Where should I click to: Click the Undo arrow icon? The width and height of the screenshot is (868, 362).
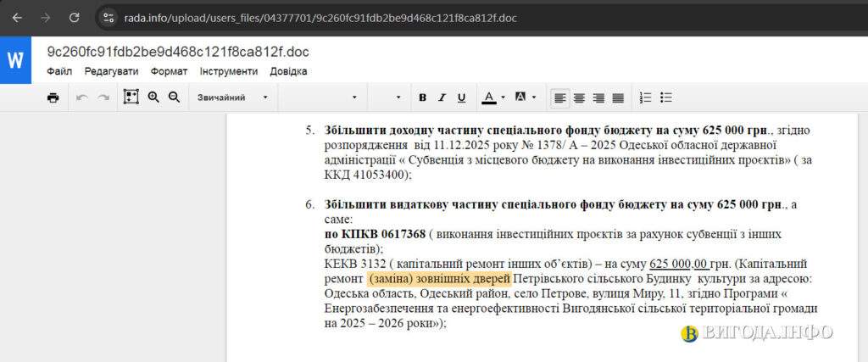(x=82, y=97)
